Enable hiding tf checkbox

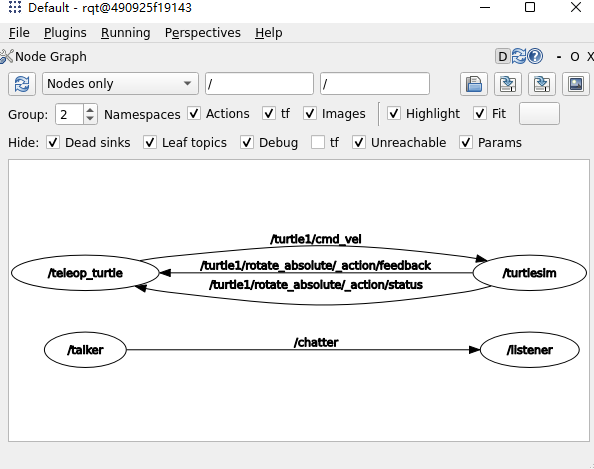pos(317,142)
